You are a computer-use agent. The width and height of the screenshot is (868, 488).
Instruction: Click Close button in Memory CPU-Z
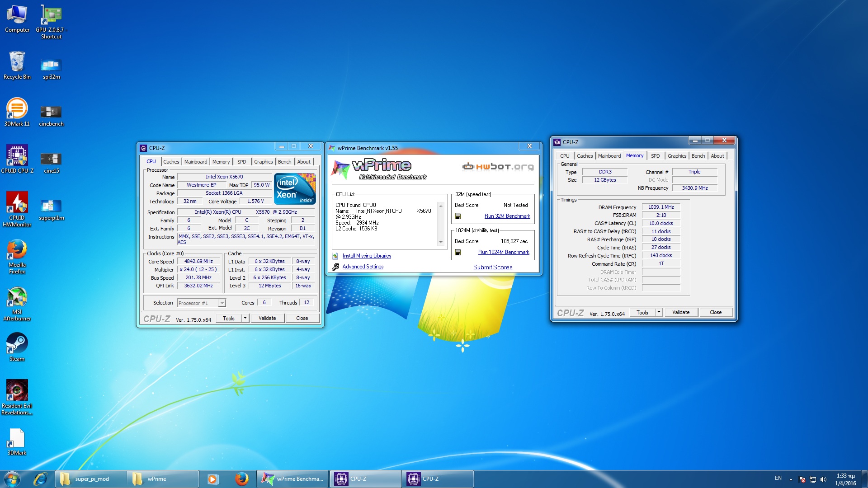point(716,312)
